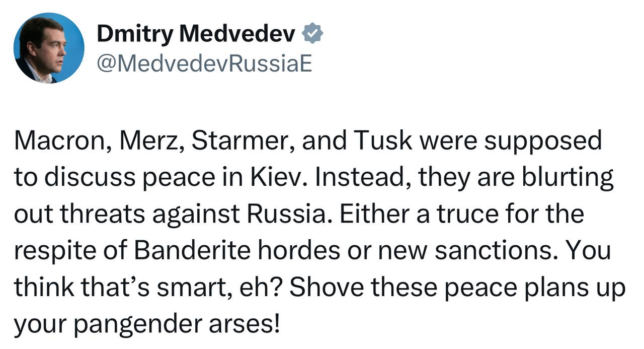The image size is (644, 349).
Task: Open the @MedvedevRussiaE handle link
Action: tap(204, 63)
